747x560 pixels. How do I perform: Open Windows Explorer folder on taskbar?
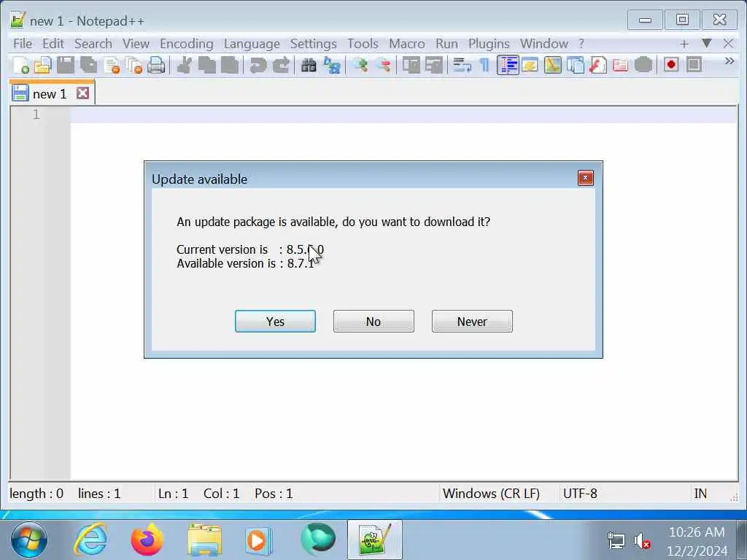point(204,540)
